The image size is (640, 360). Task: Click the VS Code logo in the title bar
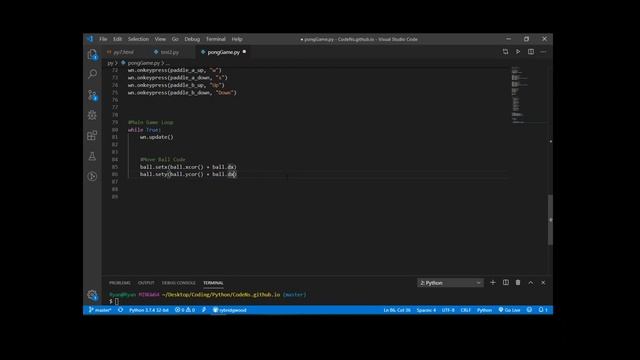(x=90, y=39)
